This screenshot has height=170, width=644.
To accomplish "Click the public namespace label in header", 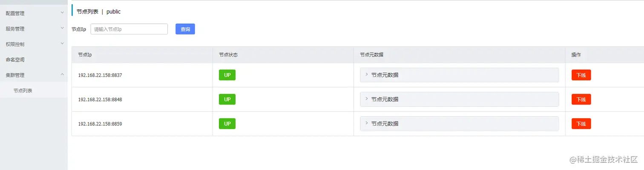I will 114,11.
